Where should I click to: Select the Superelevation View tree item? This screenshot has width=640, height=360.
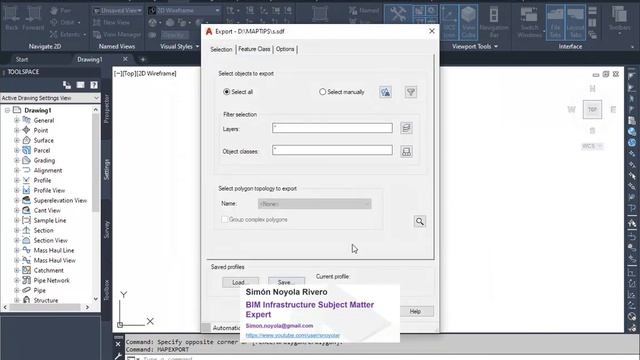point(60,200)
